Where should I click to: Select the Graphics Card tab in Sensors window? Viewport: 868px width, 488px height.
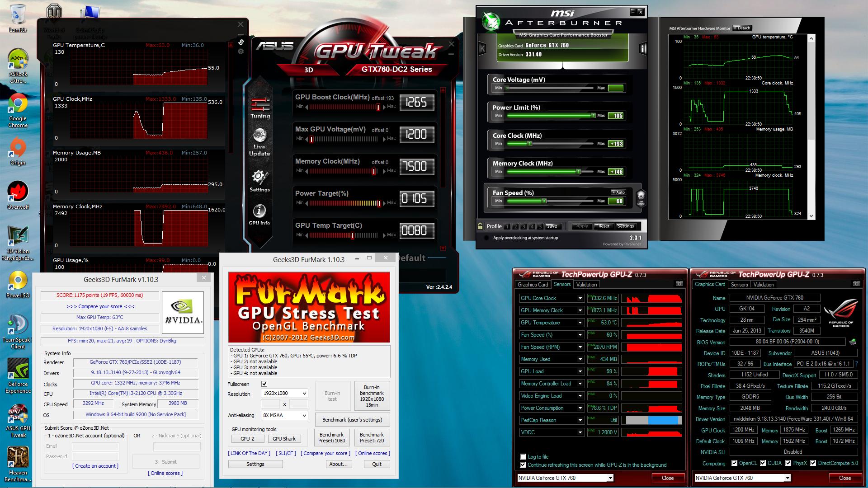point(533,285)
